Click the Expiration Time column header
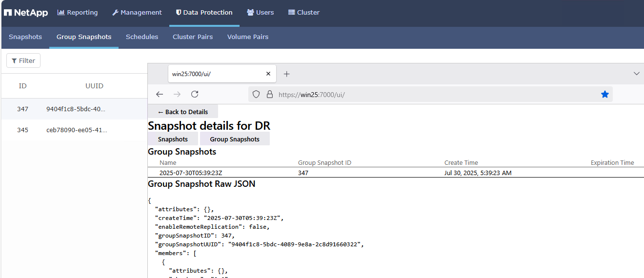This screenshot has width=644, height=278. coord(612,163)
